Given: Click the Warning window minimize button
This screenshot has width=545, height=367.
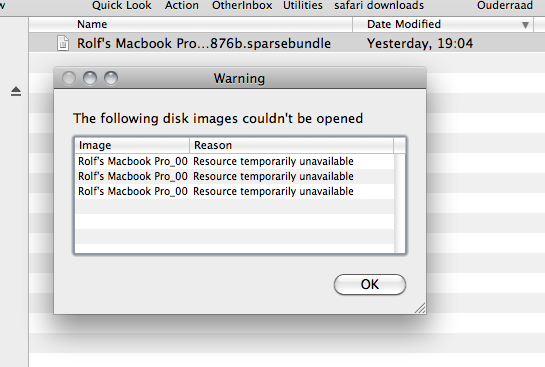Looking at the screenshot, I should [x=90, y=78].
